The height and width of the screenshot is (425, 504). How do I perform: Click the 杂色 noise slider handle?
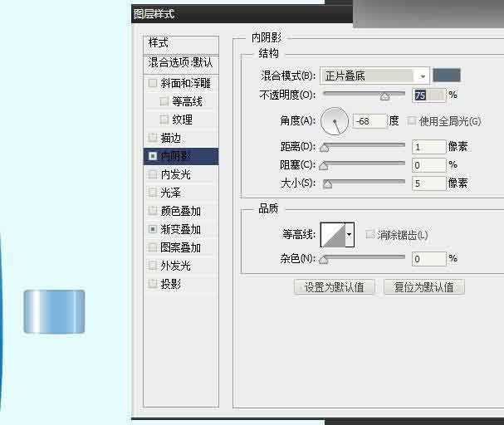(323, 260)
